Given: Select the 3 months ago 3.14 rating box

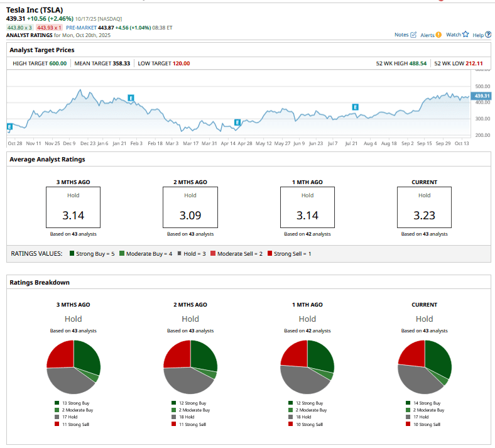Looking at the screenshot, I should tap(73, 208).
